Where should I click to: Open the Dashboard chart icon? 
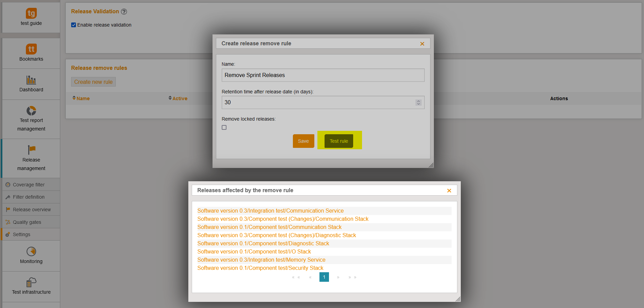[x=31, y=80]
